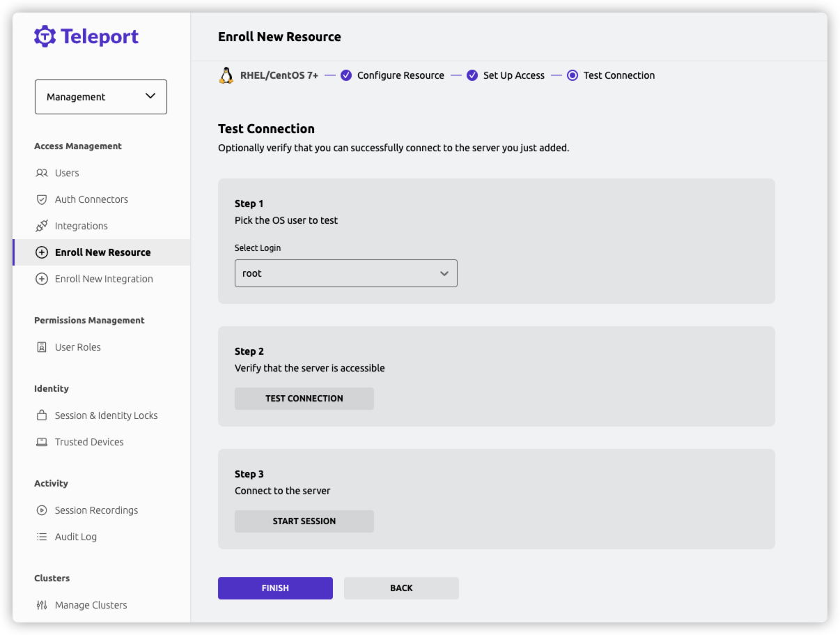Image resolution: width=840 pixels, height=635 pixels.
Task: Click the Set Up Access checkmark icon
Action: coord(472,75)
